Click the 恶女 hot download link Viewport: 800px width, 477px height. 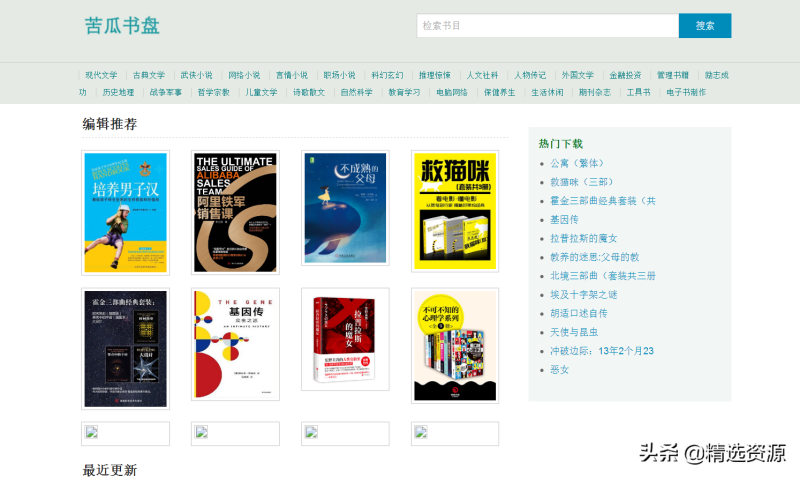(559, 370)
